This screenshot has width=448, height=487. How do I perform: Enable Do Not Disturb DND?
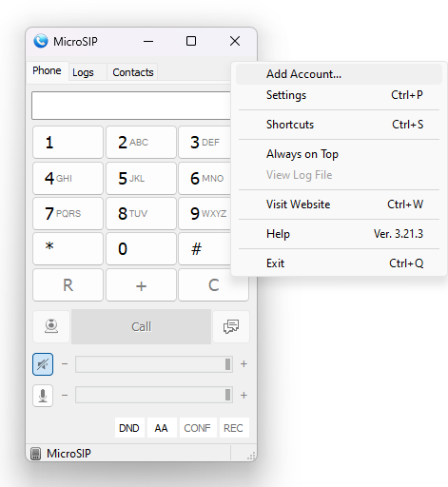coord(129,428)
